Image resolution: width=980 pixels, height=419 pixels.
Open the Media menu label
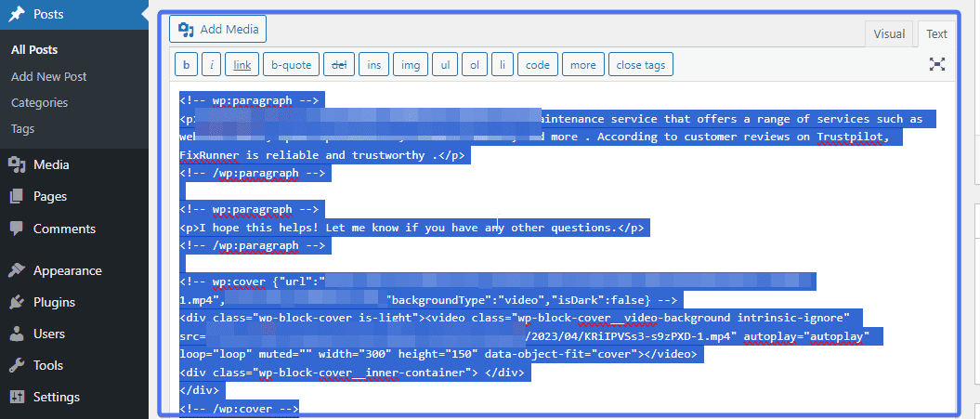pyautogui.click(x=51, y=164)
